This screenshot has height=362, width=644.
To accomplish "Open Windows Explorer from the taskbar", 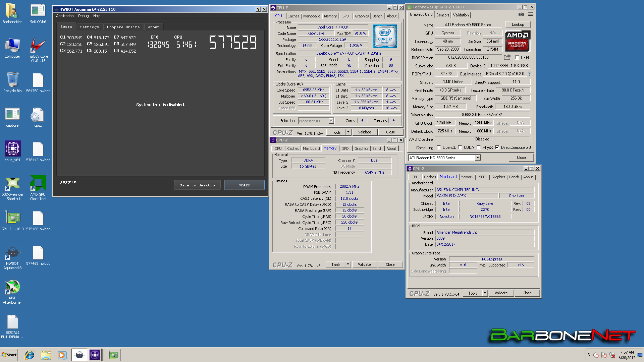I will click(46, 355).
